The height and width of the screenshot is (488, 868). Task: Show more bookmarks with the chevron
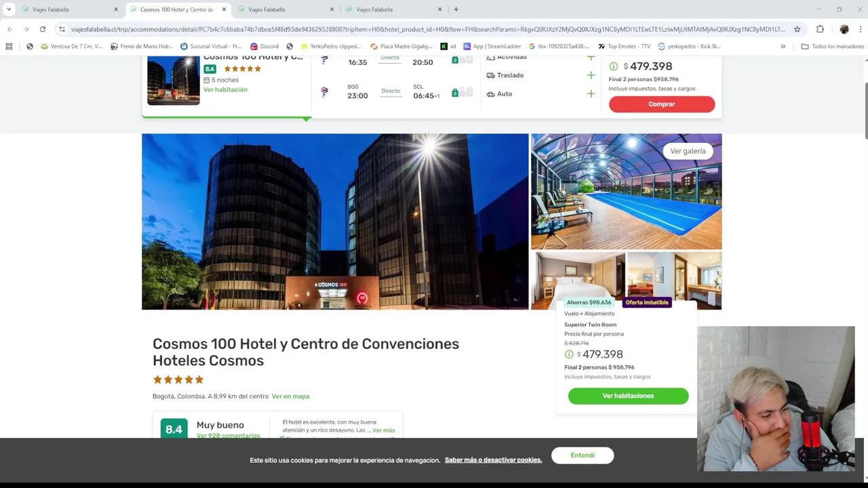(783, 47)
